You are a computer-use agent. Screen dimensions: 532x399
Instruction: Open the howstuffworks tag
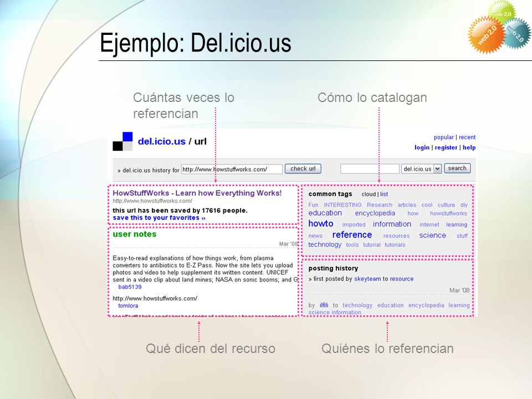[448, 213]
